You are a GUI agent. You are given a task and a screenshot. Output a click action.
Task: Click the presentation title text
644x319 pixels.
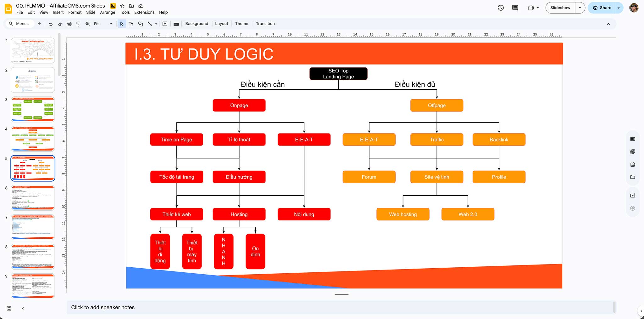[x=60, y=6]
